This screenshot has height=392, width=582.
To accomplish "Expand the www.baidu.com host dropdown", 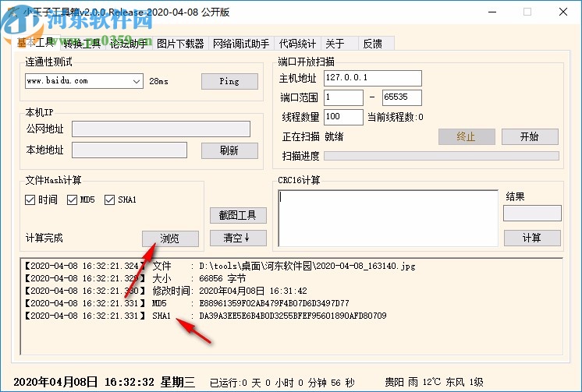I will 137,81.
